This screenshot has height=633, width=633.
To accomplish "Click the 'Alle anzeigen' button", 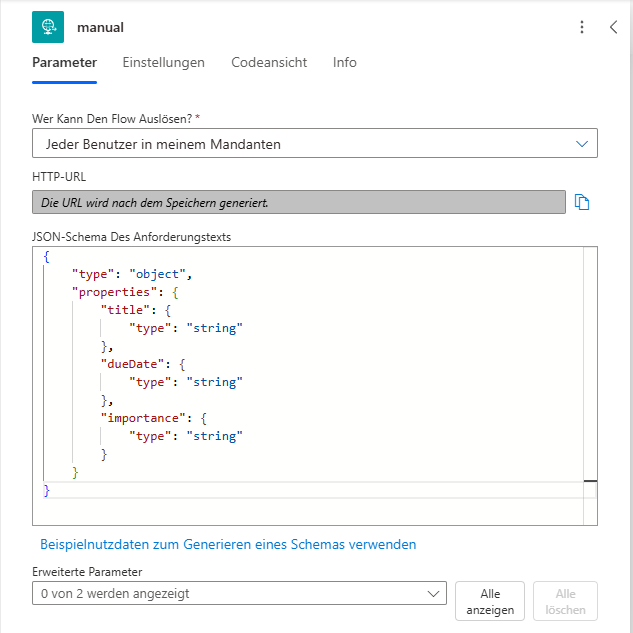I will pyautogui.click(x=490, y=601).
